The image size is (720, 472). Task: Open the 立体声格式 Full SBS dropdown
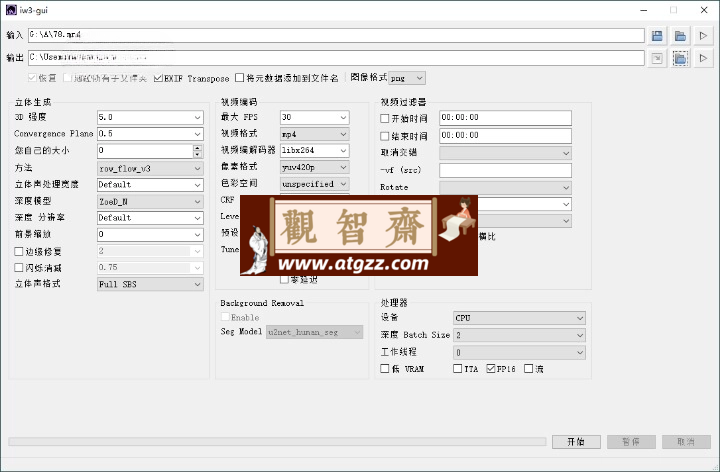150,284
